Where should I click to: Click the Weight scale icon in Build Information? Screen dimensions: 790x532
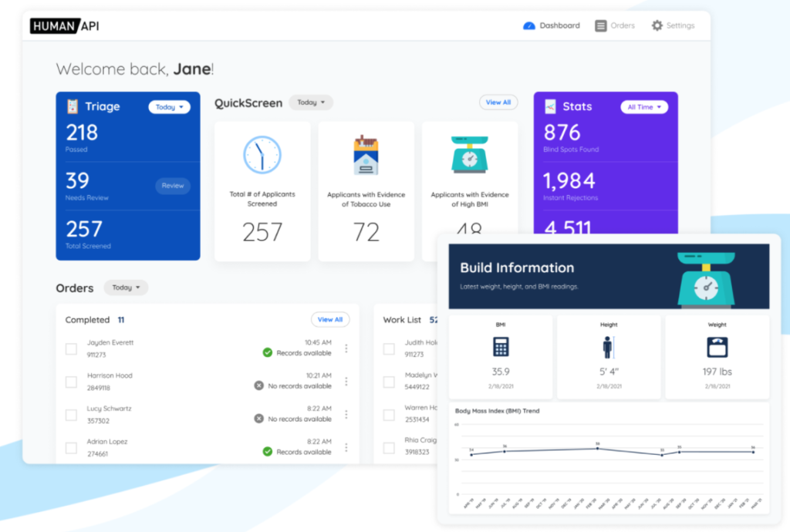(x=717, y=347)
